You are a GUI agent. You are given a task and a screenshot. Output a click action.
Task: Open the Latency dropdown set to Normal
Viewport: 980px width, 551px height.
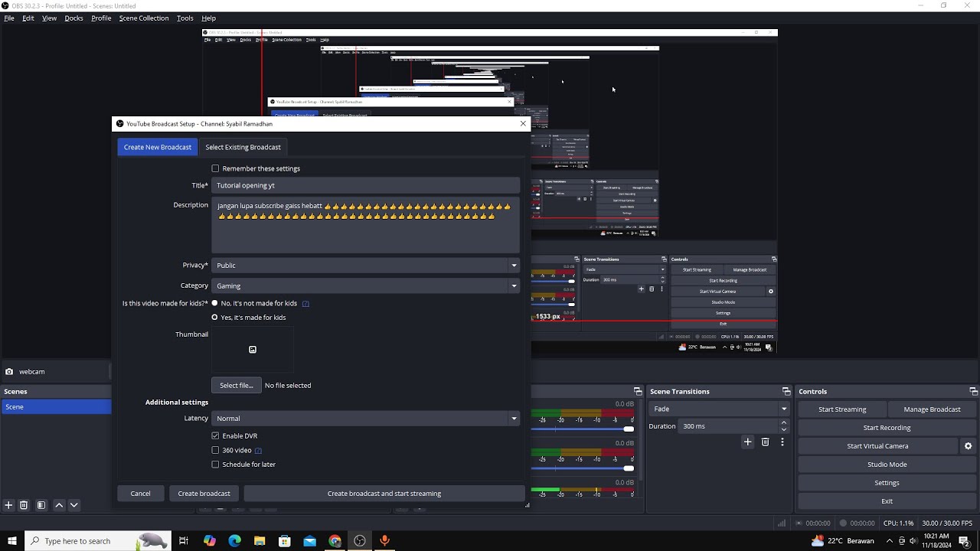(365, 418)
